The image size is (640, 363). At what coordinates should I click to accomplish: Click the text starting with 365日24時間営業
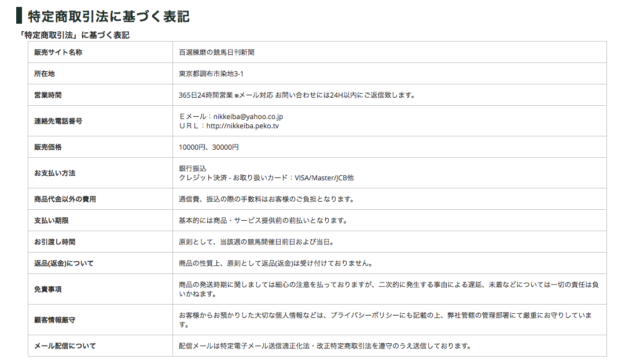pos(297,95)
